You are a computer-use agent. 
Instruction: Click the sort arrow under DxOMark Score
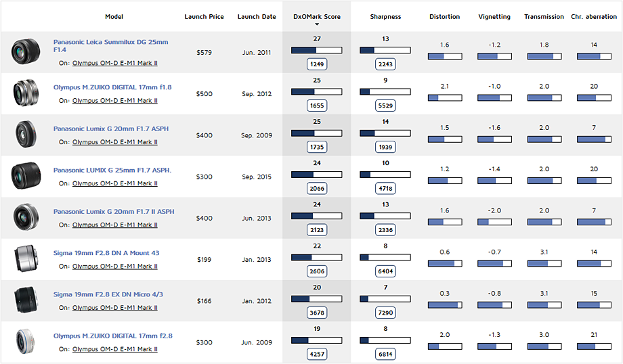[317, 24]
